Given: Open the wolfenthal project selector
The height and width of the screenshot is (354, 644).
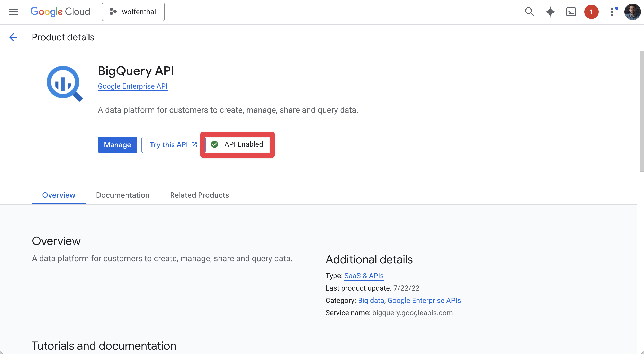Looking at the screenshot, I should click(x=133, y=12).
